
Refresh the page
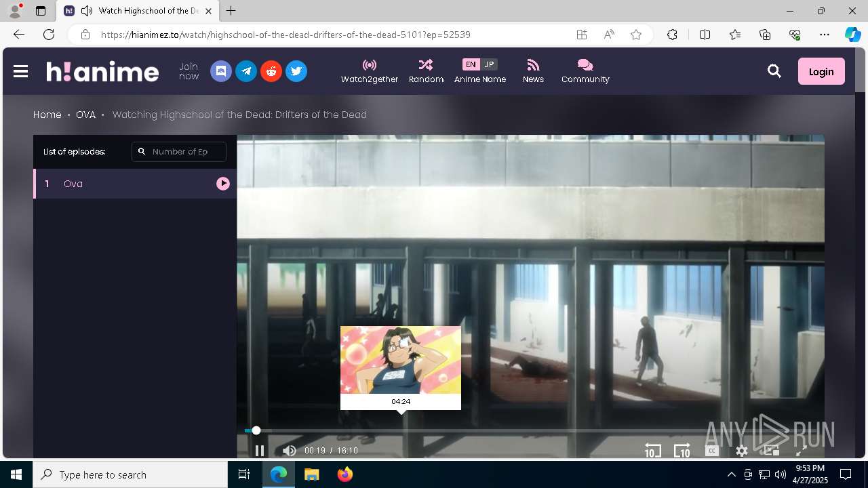(49, 35)
